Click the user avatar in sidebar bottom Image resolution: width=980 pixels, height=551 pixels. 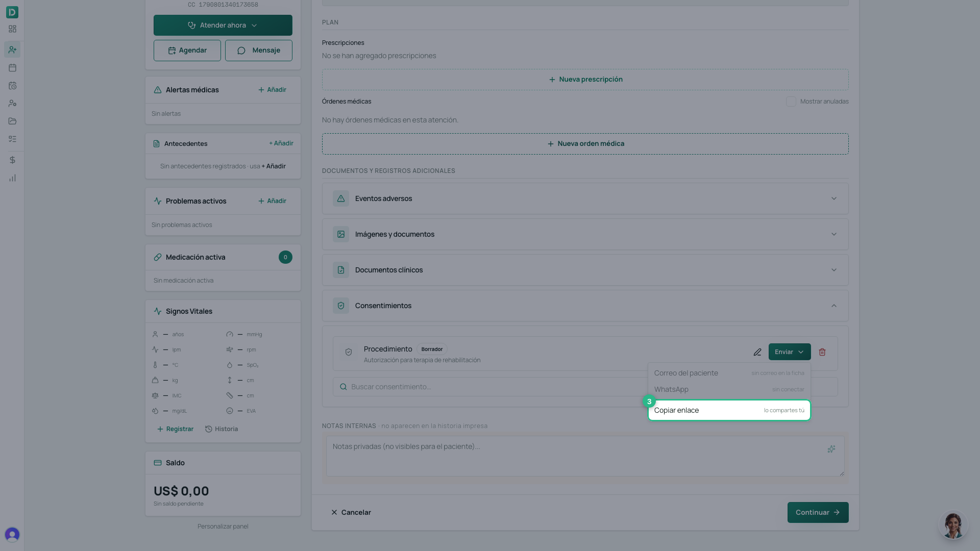[12, 534]
